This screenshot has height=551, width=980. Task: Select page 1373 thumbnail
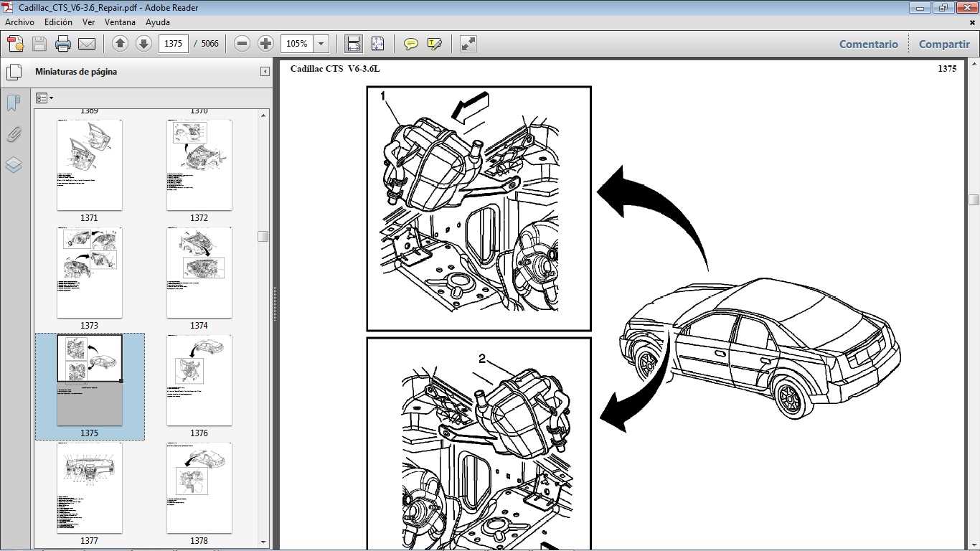[90, 273]
